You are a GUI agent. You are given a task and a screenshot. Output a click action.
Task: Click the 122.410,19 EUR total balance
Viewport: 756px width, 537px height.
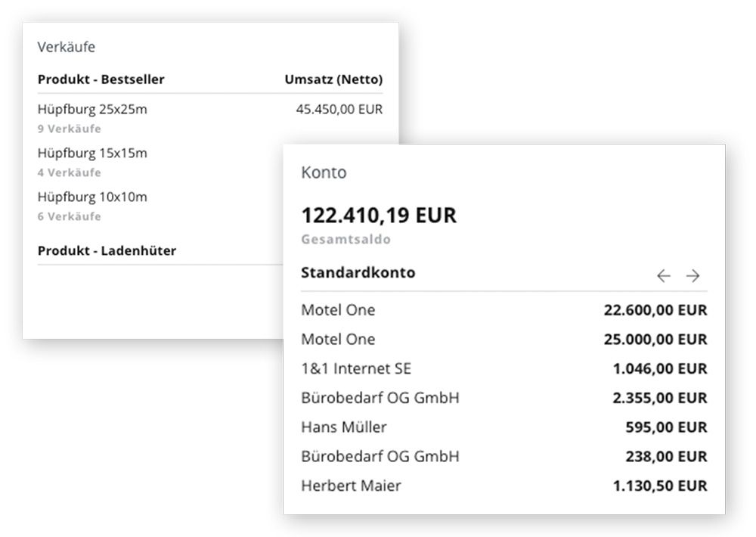coord(379,216)
